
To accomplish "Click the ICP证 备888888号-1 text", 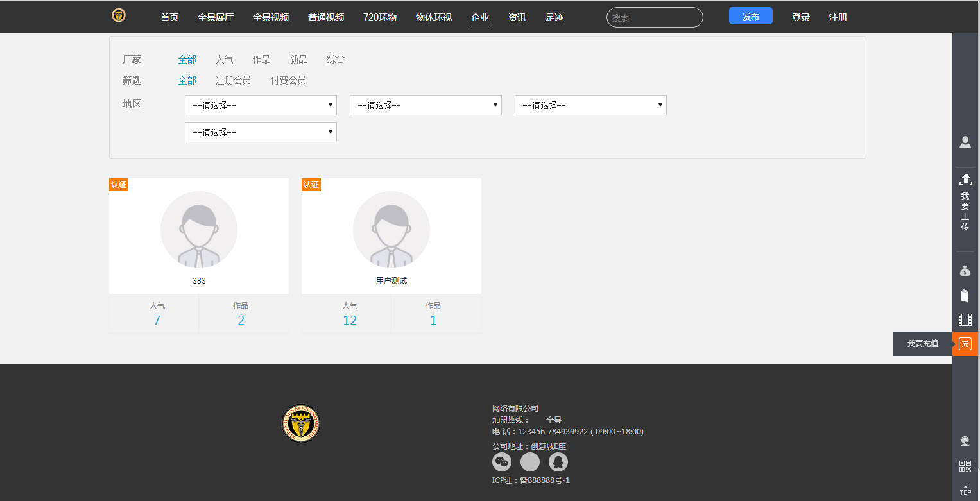I will [x=531, y=480].
